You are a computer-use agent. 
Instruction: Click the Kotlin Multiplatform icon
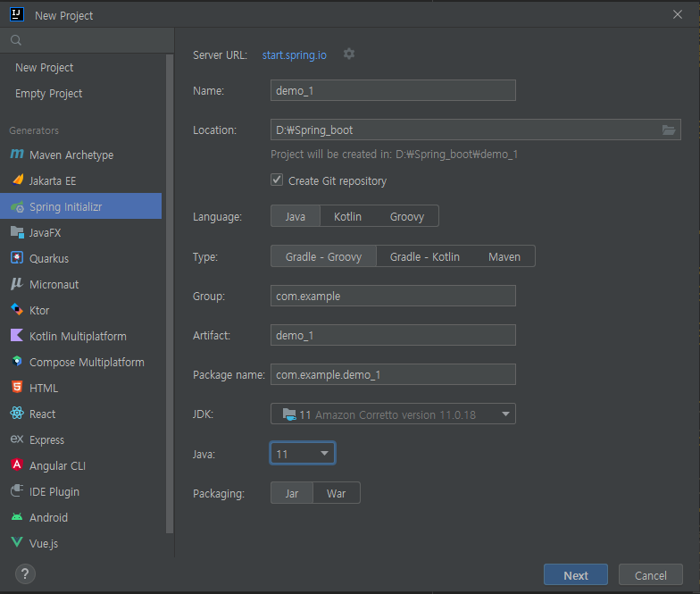pos(17,336)
